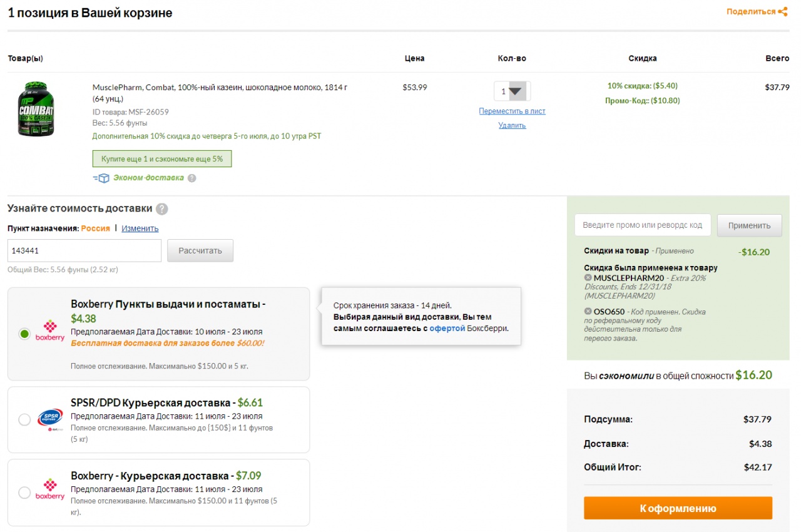Click the SPSR Express logo

pyautogui.click(x=50, y=419)
